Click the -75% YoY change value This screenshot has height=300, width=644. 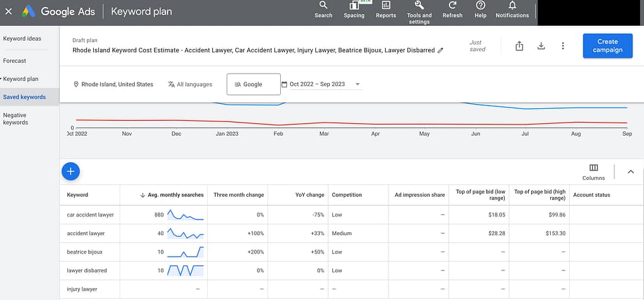(317, 214)
